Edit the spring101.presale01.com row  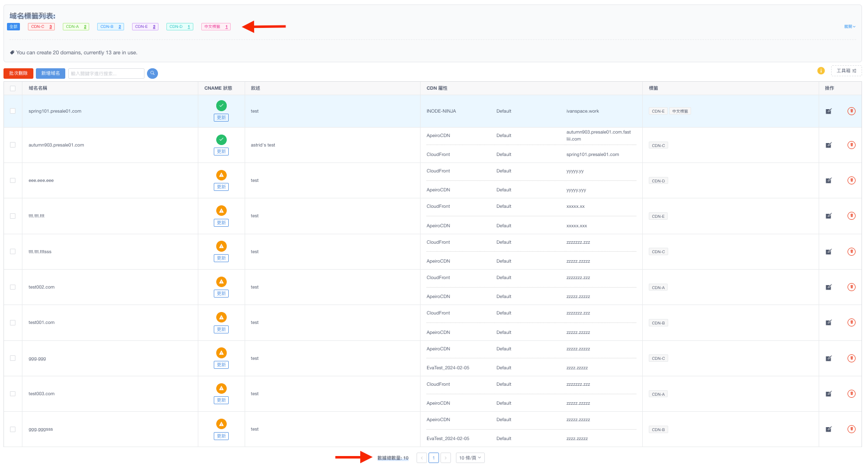[829, 111]
